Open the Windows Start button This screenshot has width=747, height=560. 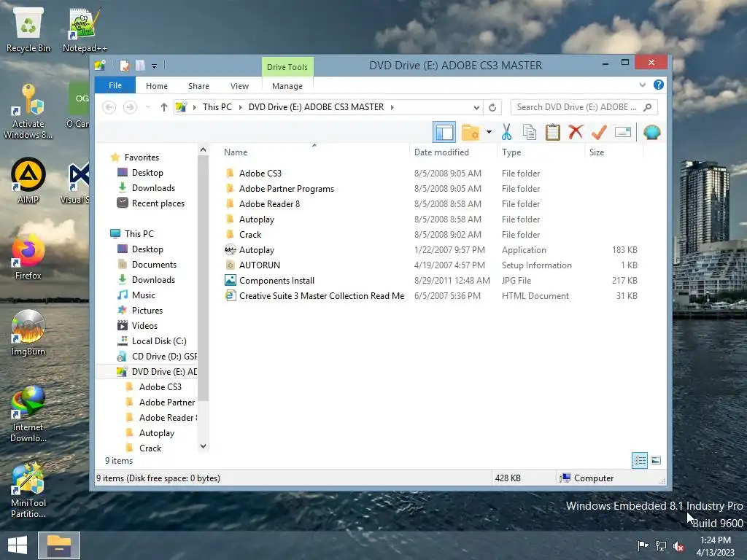[x=18, y=545]
